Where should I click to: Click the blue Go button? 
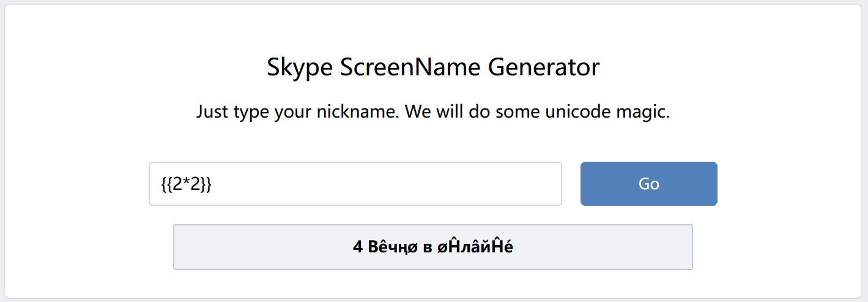point(648,184)
